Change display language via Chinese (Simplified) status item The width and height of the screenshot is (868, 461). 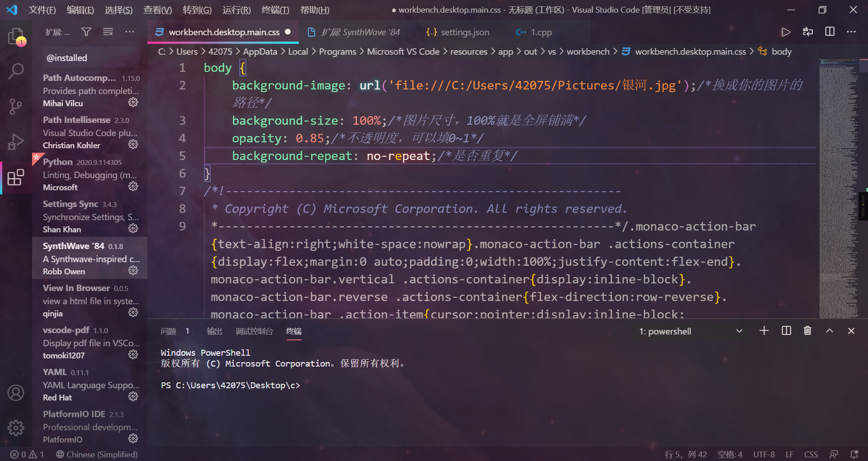(96, 454)
